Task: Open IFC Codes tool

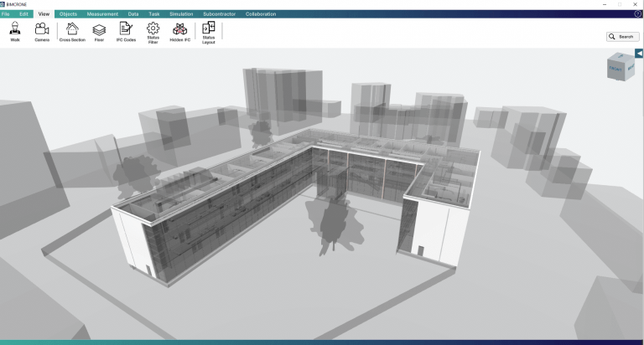Action: [x=126, y=32]
